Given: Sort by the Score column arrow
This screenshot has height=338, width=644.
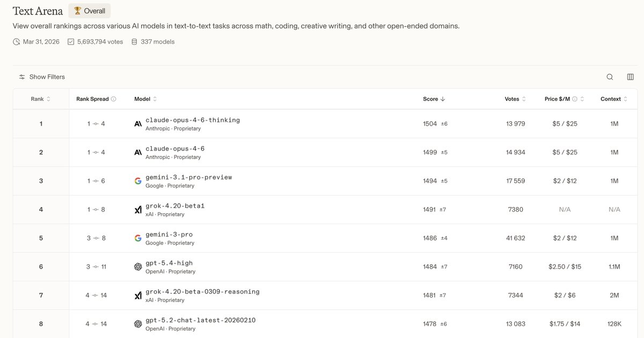Looking at the screenshot, I should 443,99.
